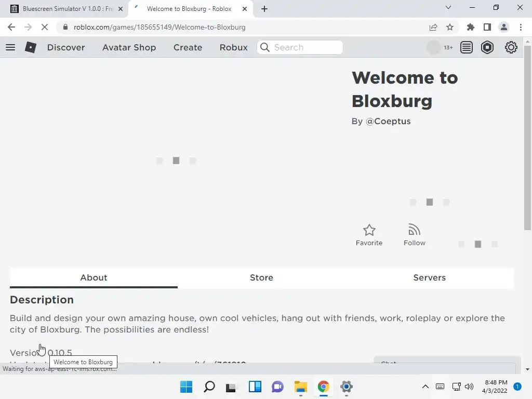Viewport: 532px width, 399px height.
Task: Switch to the Store tab
Action: click(262, 277)
